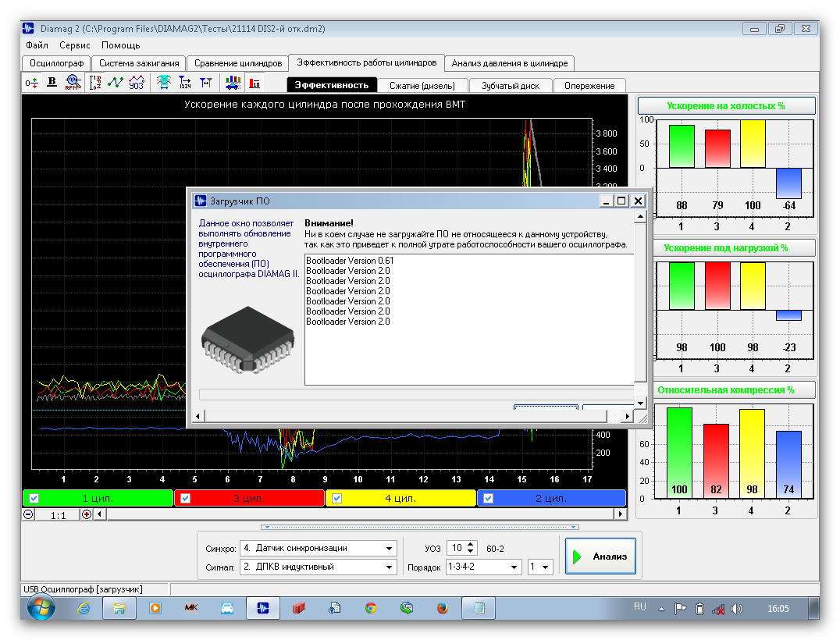Click the Diamag icon in firmware loader title
This screenshot has height=640, width=840.
[x=201, y=201]
